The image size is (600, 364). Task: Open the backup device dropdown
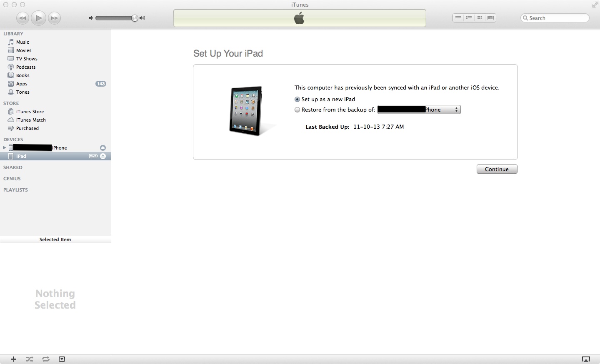(419, 110)
